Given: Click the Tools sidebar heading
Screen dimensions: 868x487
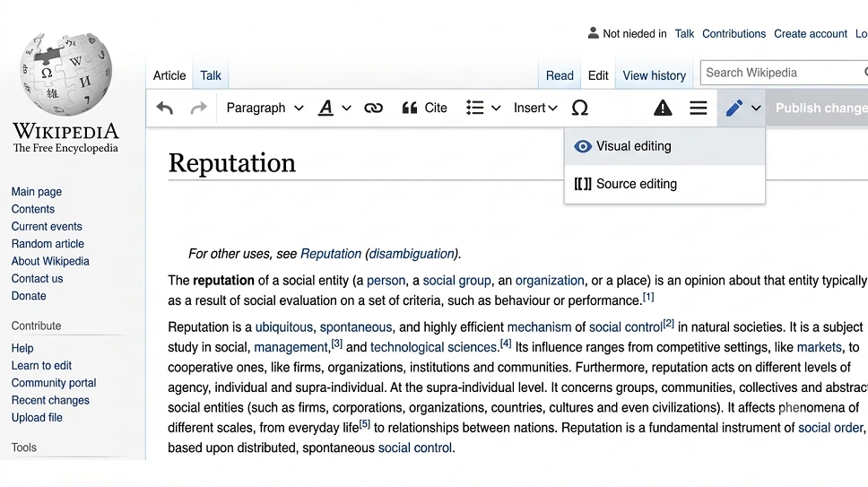Looking at the screenshot, I should (24, 448).
